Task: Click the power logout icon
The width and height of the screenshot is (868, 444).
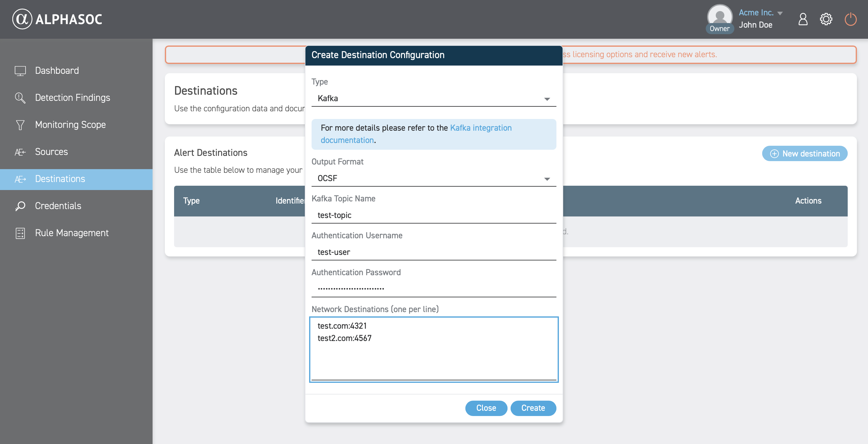Action: coord(850,19)
